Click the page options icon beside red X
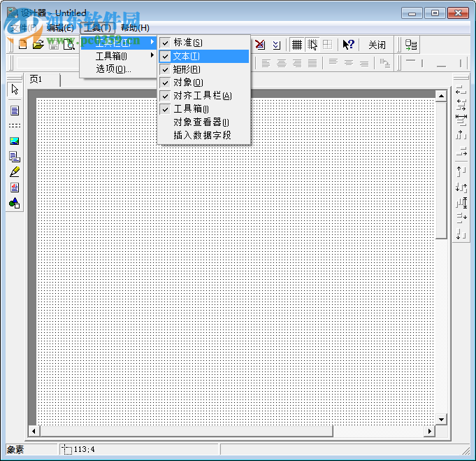Image resolution: width=476 pixels, height=461 pixels. 276,45
